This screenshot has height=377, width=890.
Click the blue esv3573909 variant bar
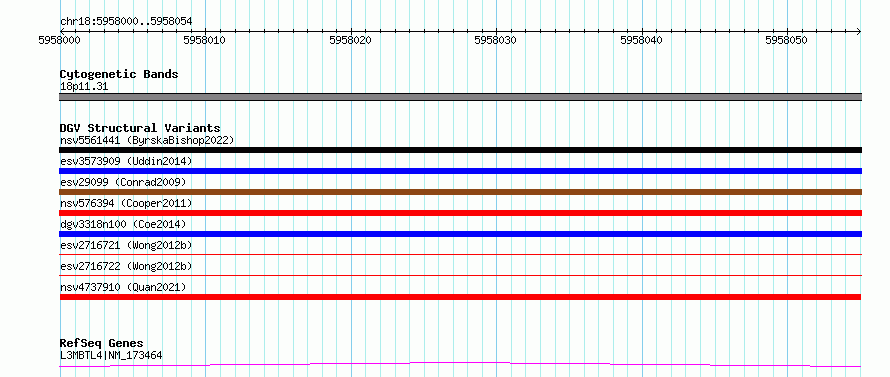(x=460, y=171)
